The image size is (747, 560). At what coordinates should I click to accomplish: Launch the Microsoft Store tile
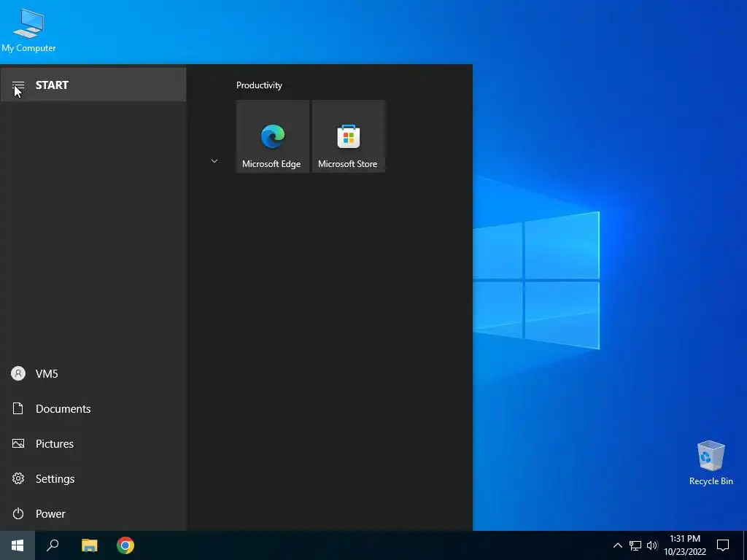tap(348, 136)
